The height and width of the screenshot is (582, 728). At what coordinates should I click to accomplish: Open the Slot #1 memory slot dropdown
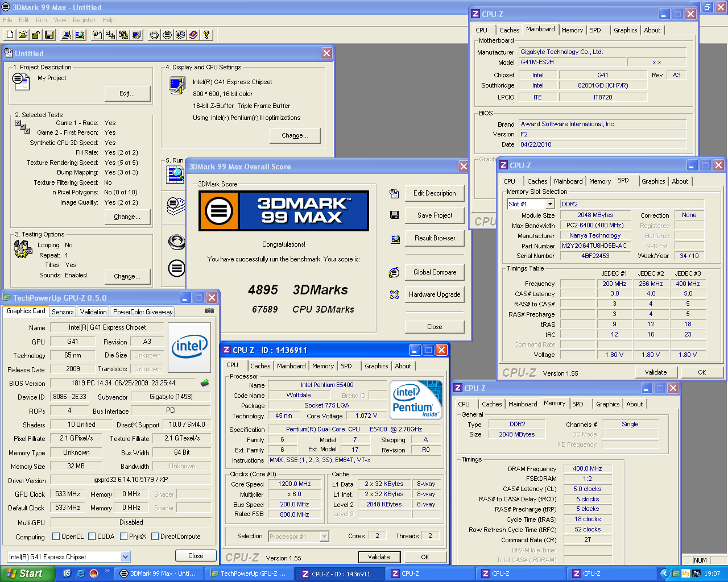550,204
